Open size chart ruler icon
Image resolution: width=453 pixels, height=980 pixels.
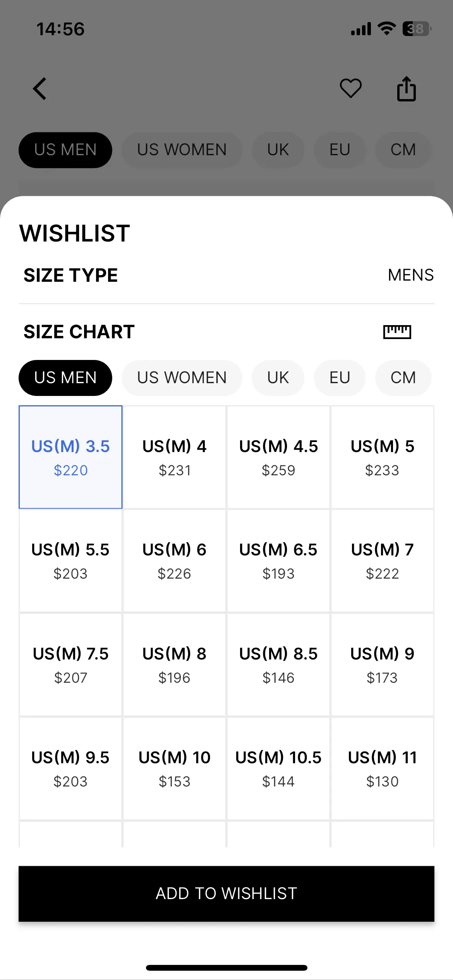click(397, 332)
